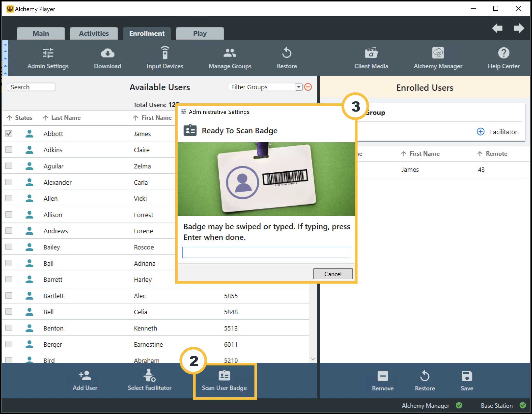Click the Alchemy Player app icon
532x414 pixels.
pyautogui.click(x=10, y=9)
